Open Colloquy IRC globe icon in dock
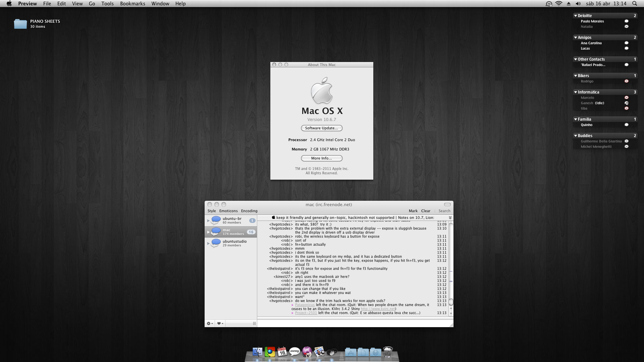The height and width of the screenshot is (362, 644). tap(307, 352)
